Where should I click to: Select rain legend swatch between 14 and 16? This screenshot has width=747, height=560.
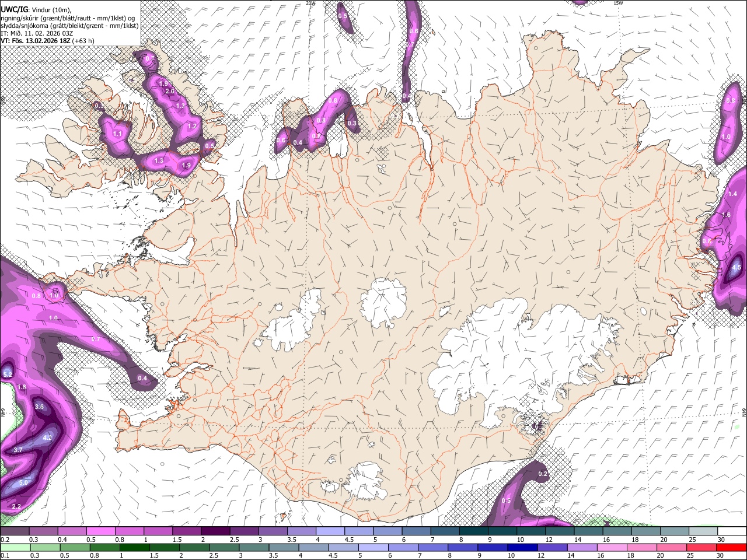[584, 547]
